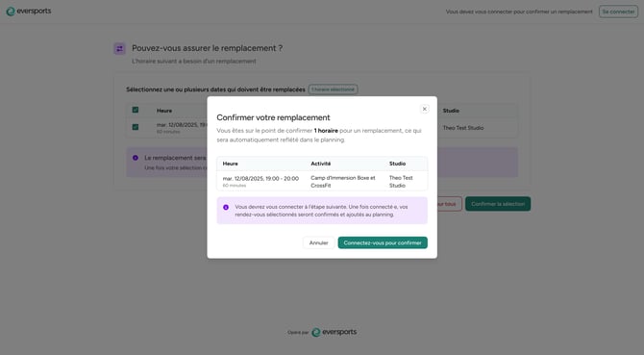Click the Heure column header in the dialog
This screenshot has width=644, height=355.
230,164
